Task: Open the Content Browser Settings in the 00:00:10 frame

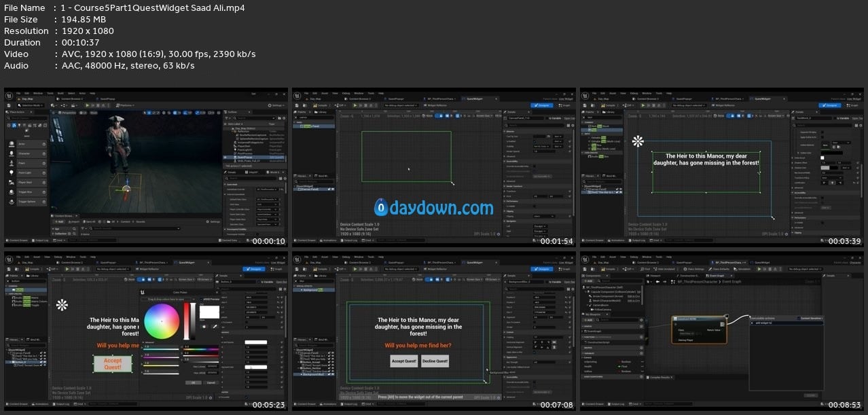Action: (213, 221)
